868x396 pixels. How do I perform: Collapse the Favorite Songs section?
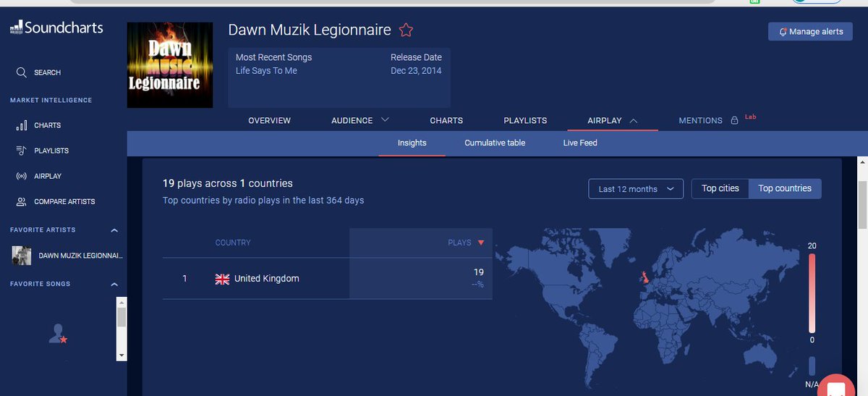tap(114, 285)
